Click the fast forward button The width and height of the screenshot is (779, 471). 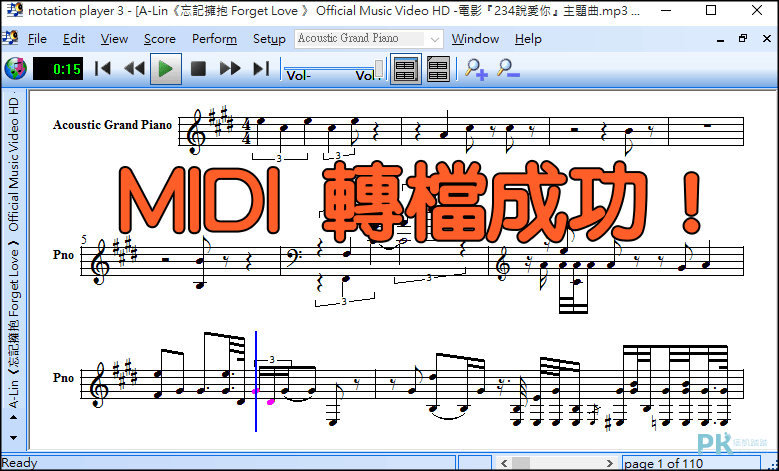click(230, 69)
